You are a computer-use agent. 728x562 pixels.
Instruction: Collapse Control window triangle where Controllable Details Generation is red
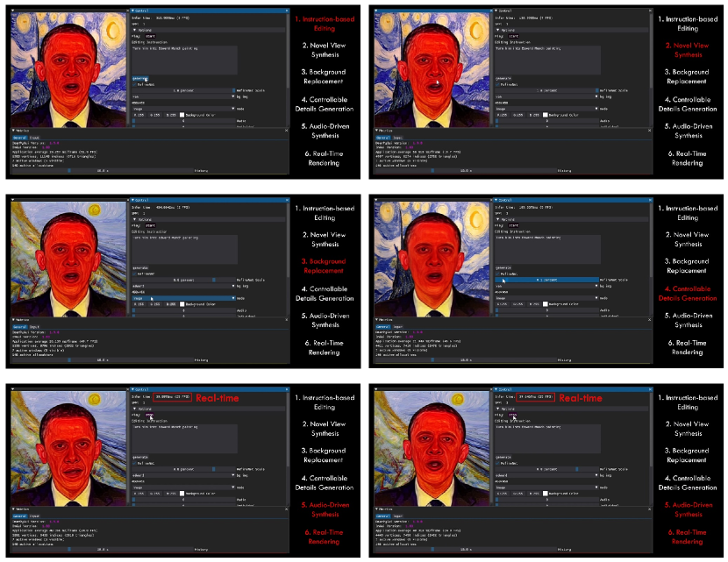[496, 200]
